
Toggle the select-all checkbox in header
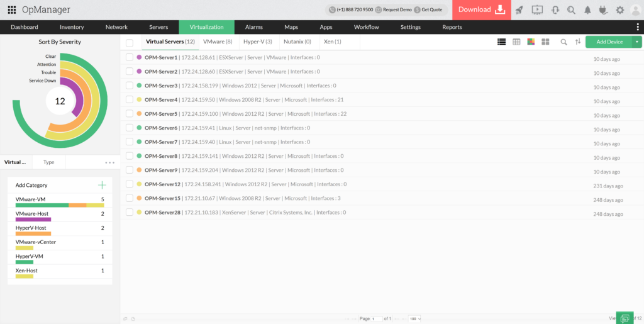(x=130, y=42)
